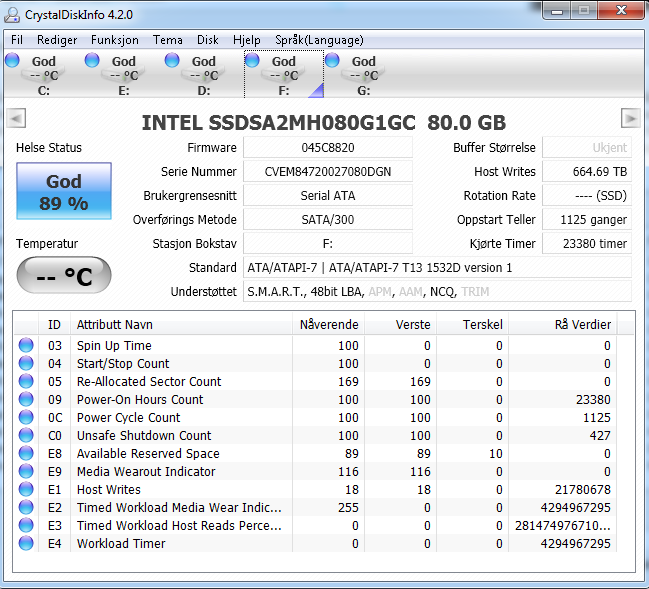Viewport: 649px width, 589px height.
Task: Open the Språk(Language) menu
Action: (319, 40)
